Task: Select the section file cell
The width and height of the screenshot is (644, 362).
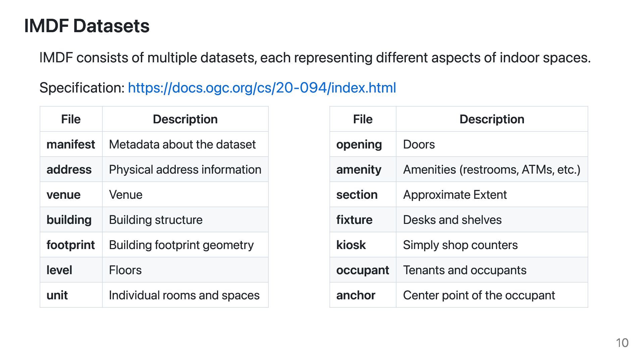Action: [357, 195]
